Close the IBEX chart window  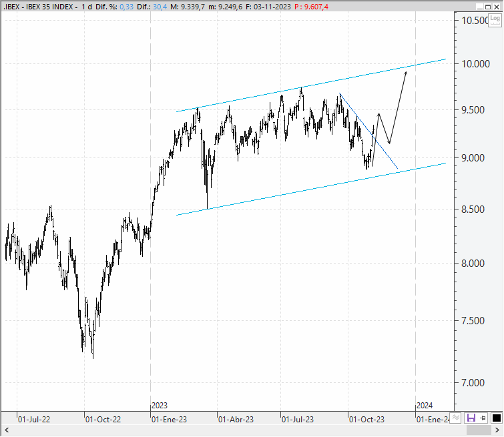pyautogui.click(x=496, y=7)
